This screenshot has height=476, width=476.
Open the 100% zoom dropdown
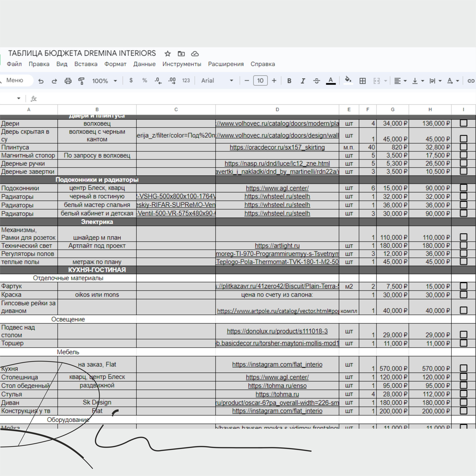[104, 81]
